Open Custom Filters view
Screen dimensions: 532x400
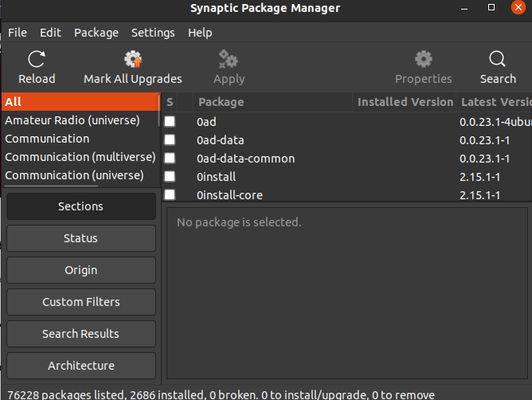point(81,302)
